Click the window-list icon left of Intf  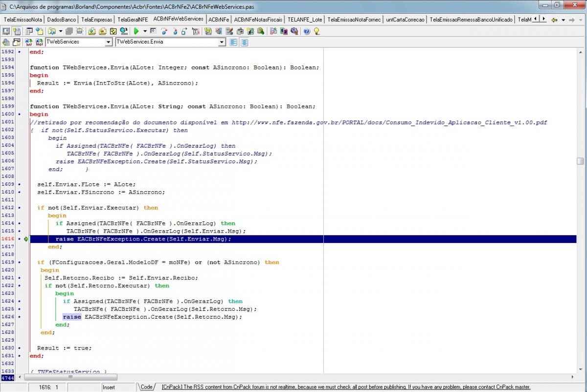pyautogui.click(x=17, y=42)
